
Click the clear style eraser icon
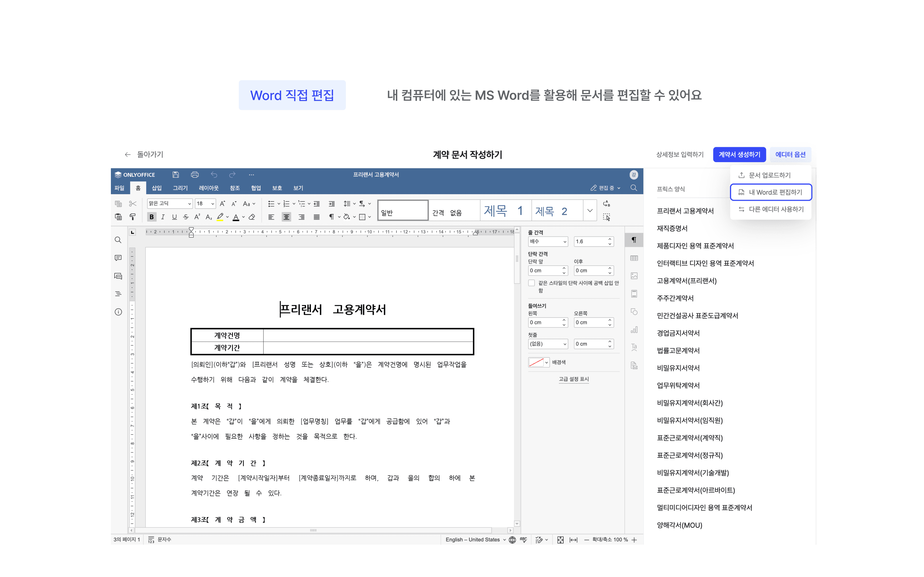pos(252,217)
